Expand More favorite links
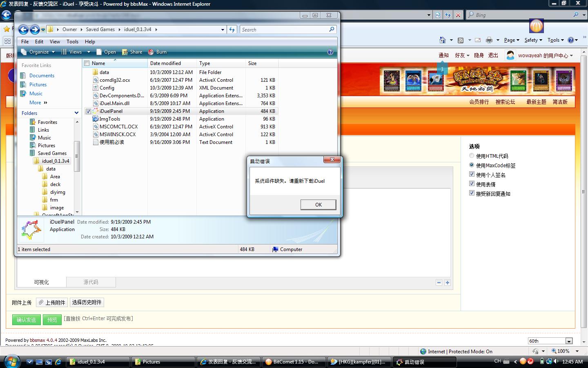Screen dimensions: 588x368 pos(38,103)
